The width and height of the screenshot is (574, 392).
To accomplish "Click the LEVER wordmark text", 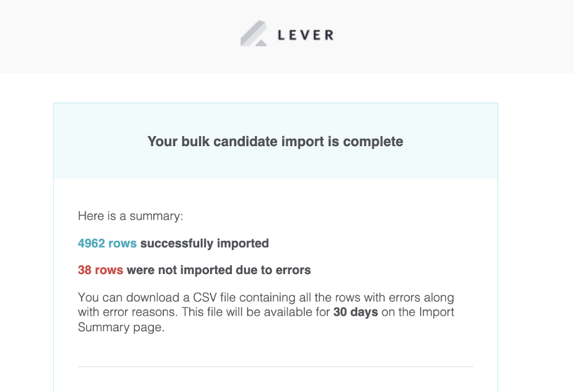I will 306,35.
